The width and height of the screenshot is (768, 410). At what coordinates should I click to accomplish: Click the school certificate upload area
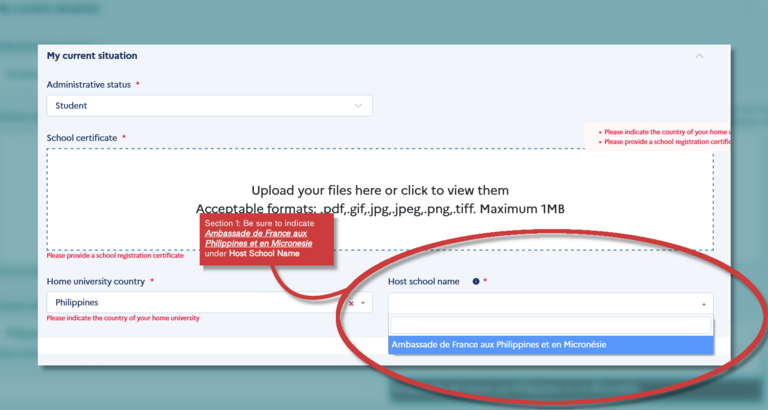380,199
